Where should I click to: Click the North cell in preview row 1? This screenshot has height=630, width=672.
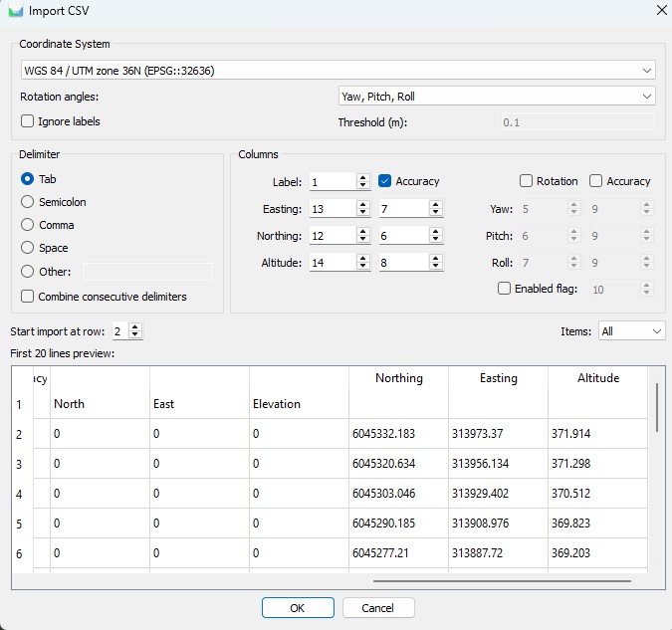[100, 404]
